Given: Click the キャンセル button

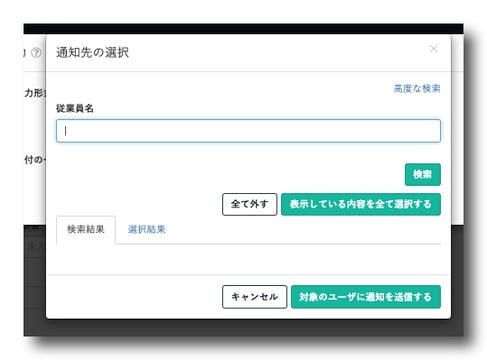Looking at the screenshot, I should pos(254,297).
